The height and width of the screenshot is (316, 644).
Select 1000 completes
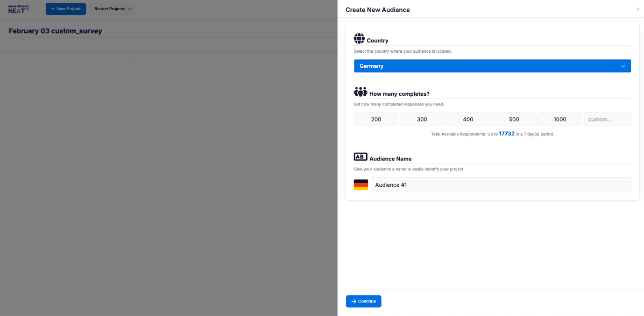pyautogui.click(x=560, y=119)
